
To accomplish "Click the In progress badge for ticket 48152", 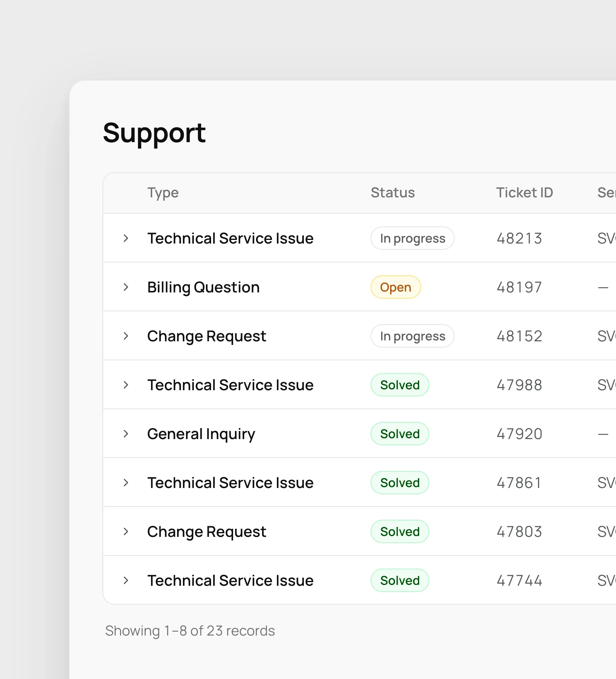I will tap(412, 336).
